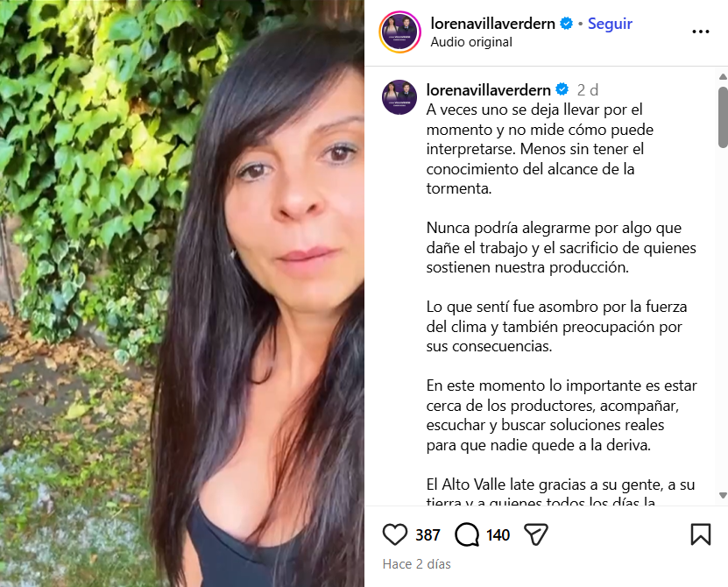Click the scrollbar up arrow
The width and height of the screenshot is (728, 587).
(x=723, y=76)
